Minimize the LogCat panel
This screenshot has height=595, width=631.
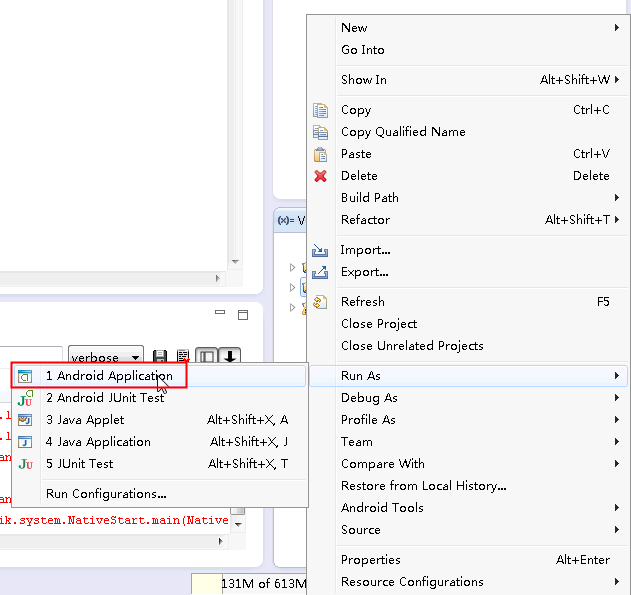220,313
